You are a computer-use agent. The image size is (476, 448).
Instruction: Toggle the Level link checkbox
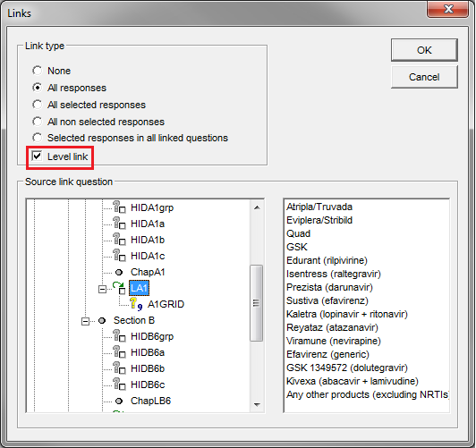pyautogui.click(x=37, y=156)
